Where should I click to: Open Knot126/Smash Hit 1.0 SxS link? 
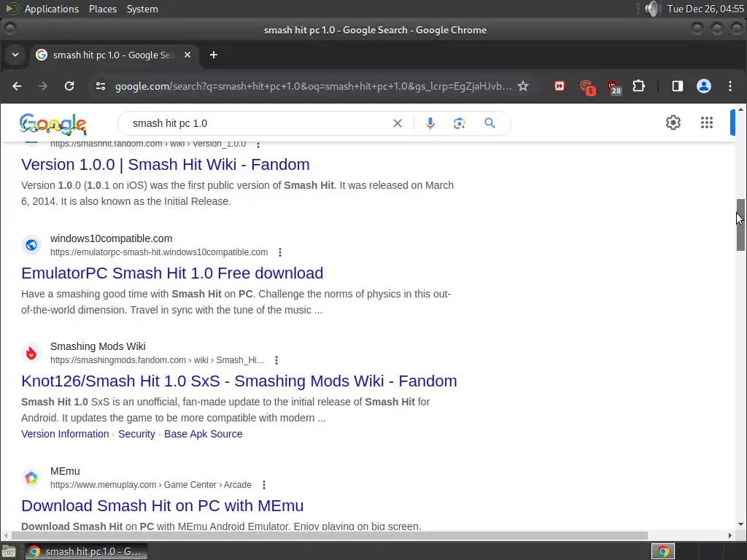(x=239, y=381)
